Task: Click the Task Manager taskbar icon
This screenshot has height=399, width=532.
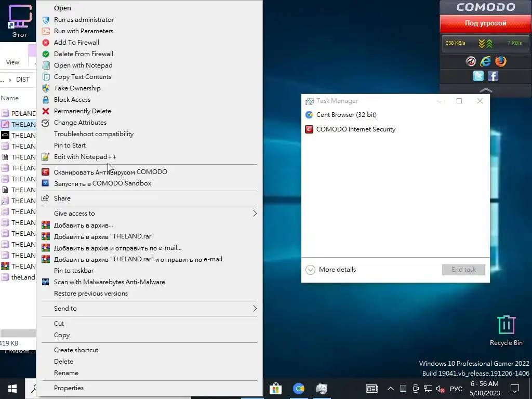Action: pyautogui.click(x=321, y=389)
